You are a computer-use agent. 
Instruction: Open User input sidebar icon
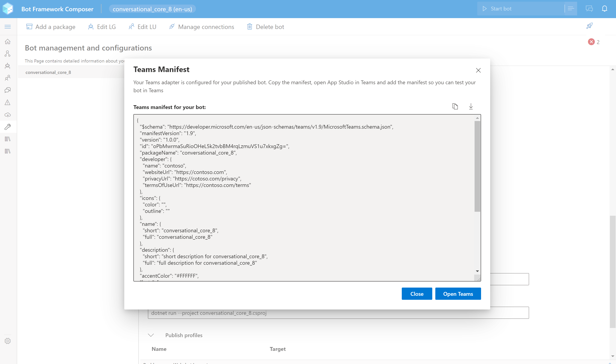pyautogui.click(x=8, y=78)
